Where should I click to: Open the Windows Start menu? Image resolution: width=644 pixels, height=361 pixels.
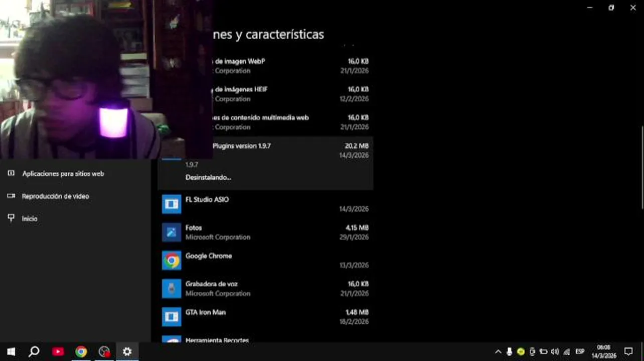[11, 351]
